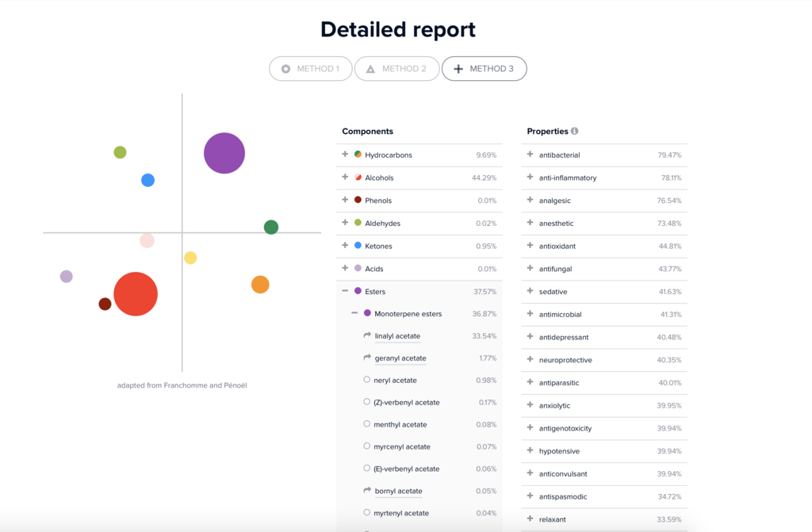Select the (E)-verbenyl acetate radio circle
The width and height of the screenshot is (812, 532).
click(x=366, y=469)
